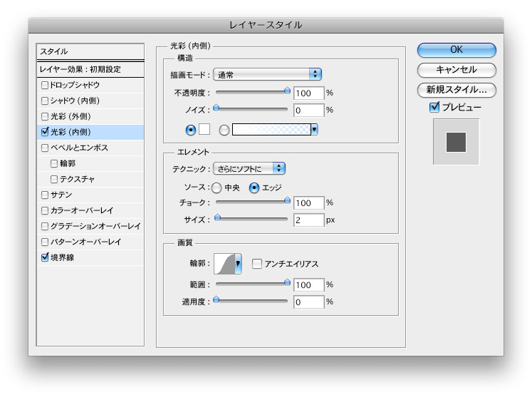Click the サイズ value field
Viewport: 532px width, 395px height.
point(309,220)
